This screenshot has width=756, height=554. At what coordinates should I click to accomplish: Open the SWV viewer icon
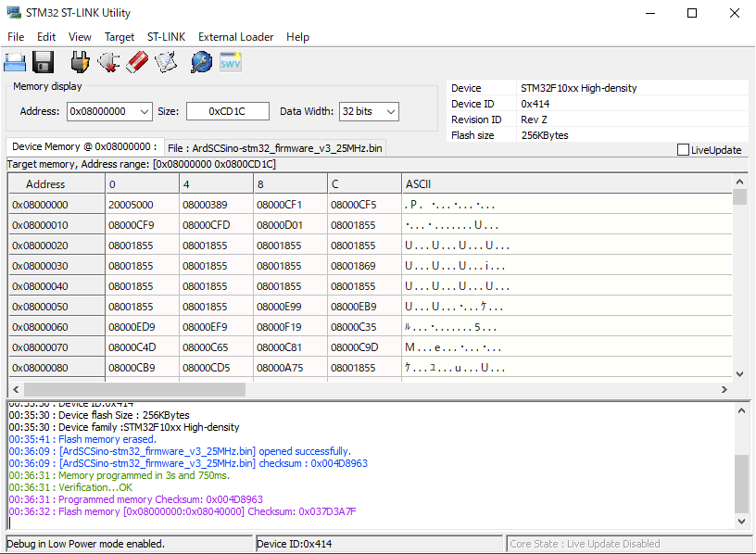[230, 63]
